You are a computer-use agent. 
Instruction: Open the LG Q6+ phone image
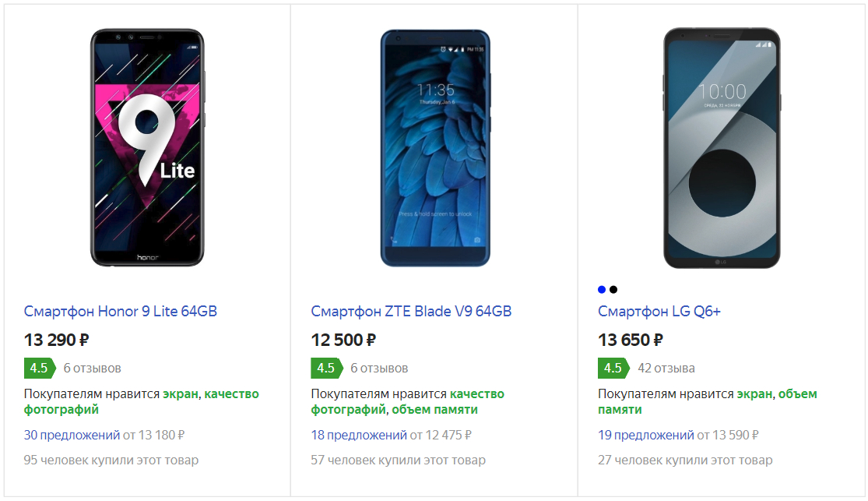pos(722,148)
